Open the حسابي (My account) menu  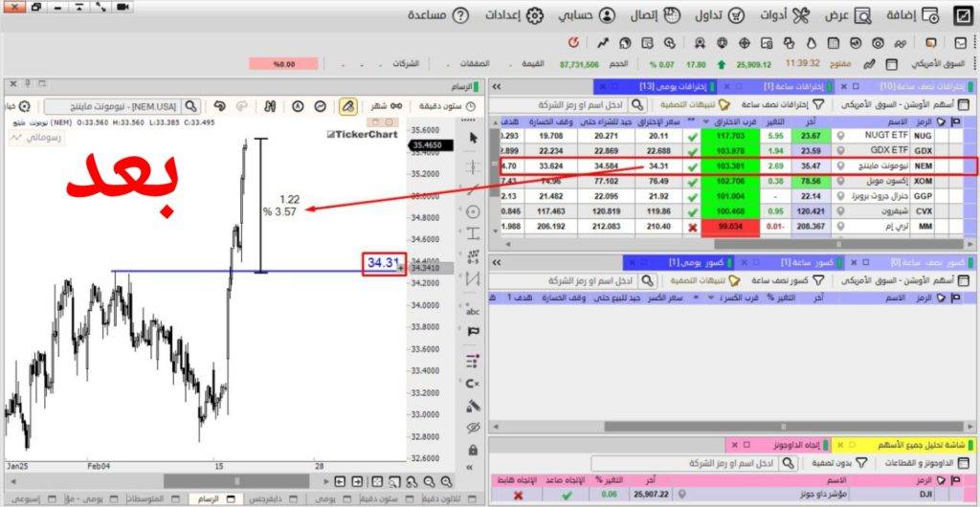click(587, 15)
